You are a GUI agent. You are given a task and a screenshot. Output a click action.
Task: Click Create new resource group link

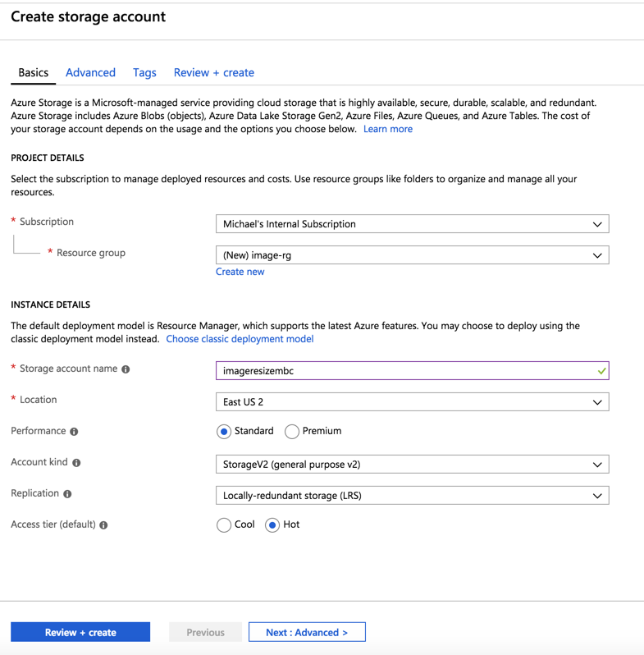(240, 272)
